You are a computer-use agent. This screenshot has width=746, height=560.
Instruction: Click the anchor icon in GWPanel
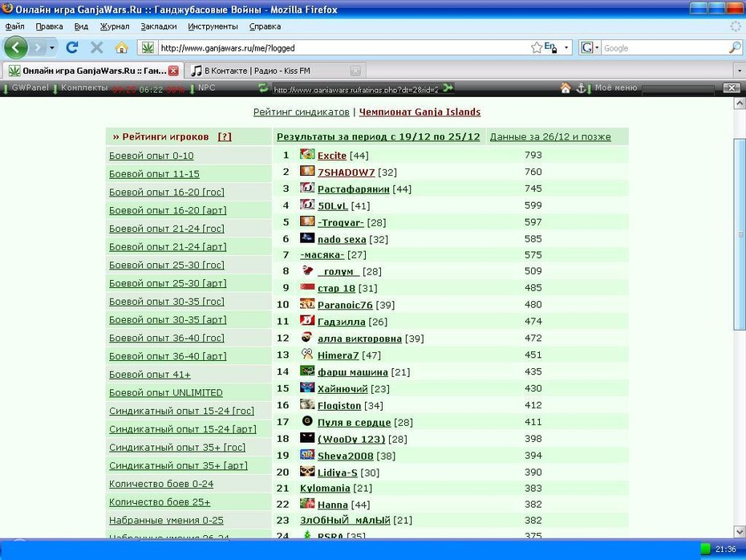581,88
